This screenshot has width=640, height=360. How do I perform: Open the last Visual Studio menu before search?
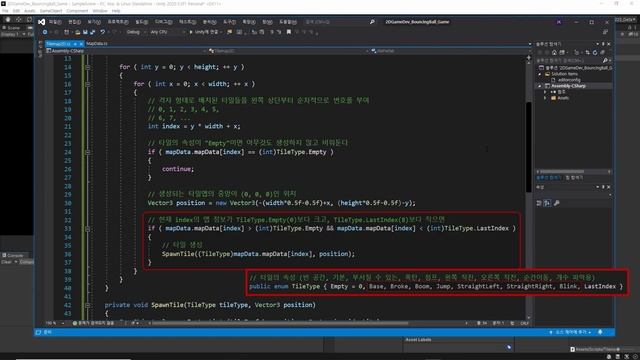coord(288,22)
